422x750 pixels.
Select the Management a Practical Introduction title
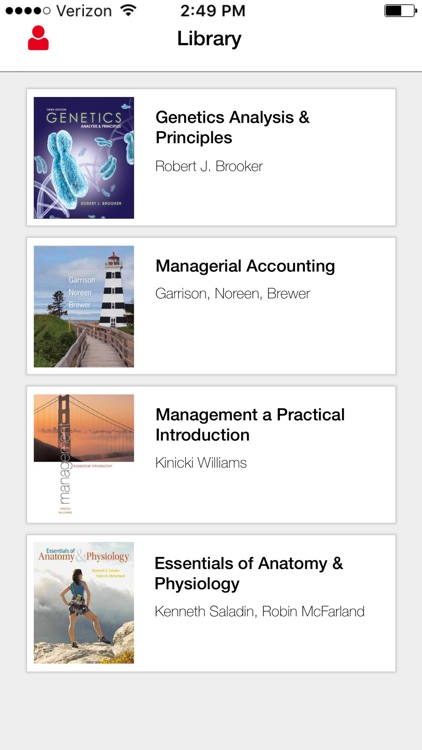pos(250,425)
